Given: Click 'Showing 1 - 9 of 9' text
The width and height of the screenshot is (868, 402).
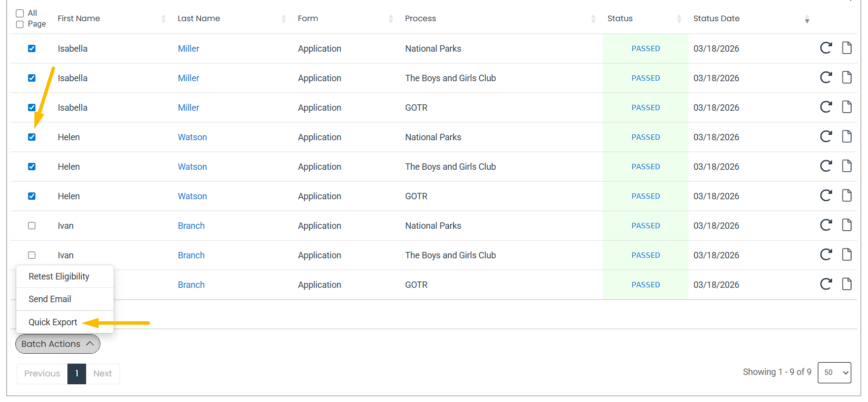Looking at the screenshot, I should click(777, 372).
